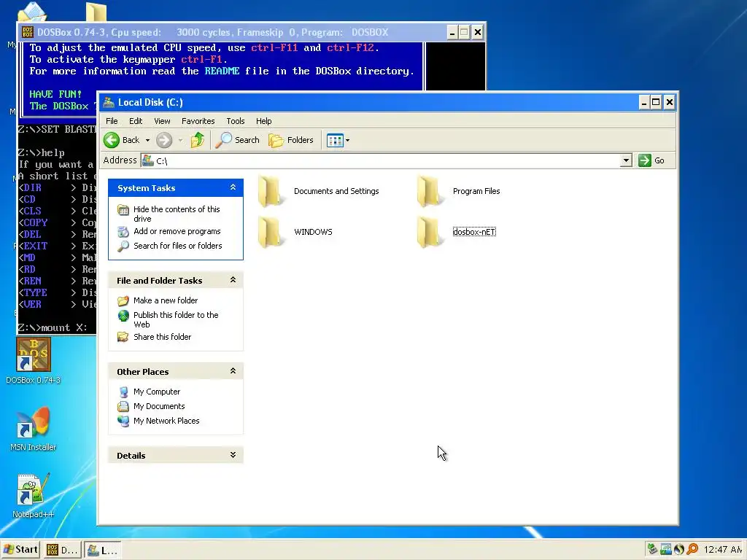
Task: Click the Share this folder icon
Action: pos(123,337)
